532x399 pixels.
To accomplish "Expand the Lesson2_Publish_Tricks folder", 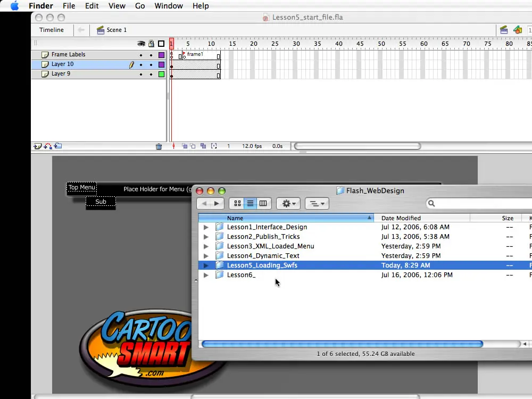I will point(206,237).
